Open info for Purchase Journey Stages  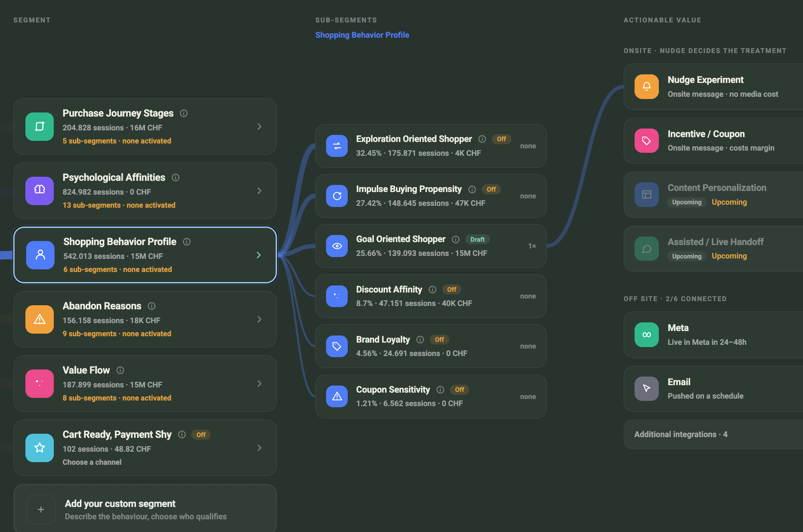pos(184,113)
